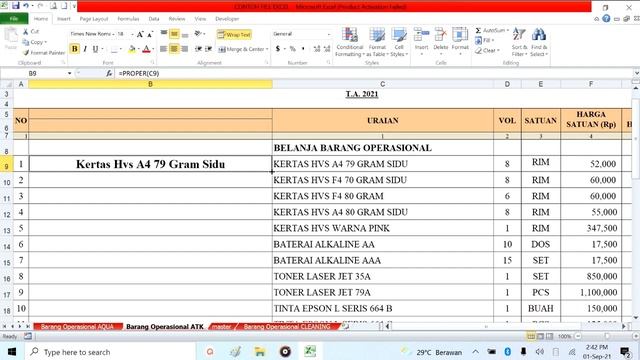The width and height of the screenshot is (640, 360).
Task: Click the insert function fx icon
Action: (x=109, y=73)
